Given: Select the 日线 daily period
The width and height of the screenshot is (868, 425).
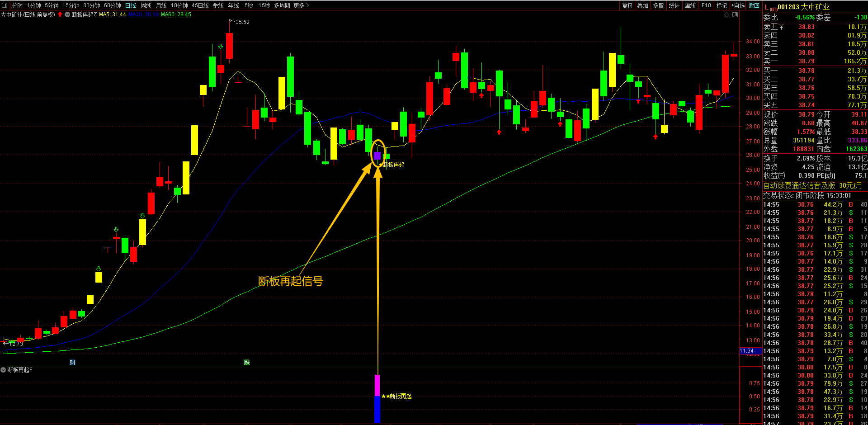Looking at the screenshot, I should click(131, 5).
